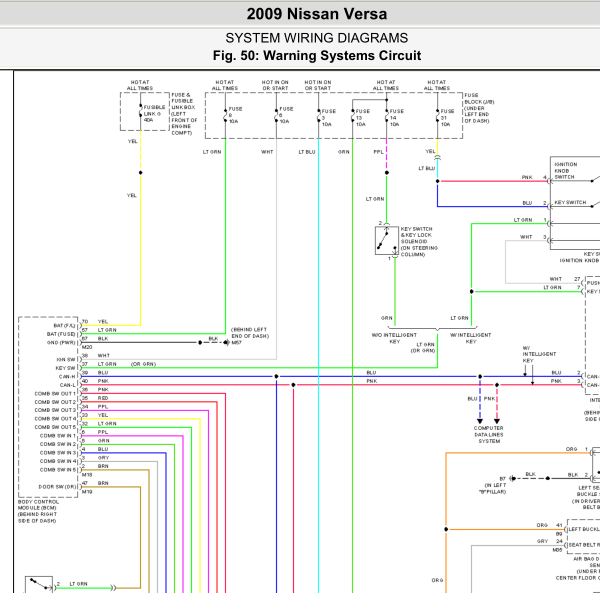Click the "GND (PWR)" terminal label
The image size is (600, 593).
[x=61, y=342]
